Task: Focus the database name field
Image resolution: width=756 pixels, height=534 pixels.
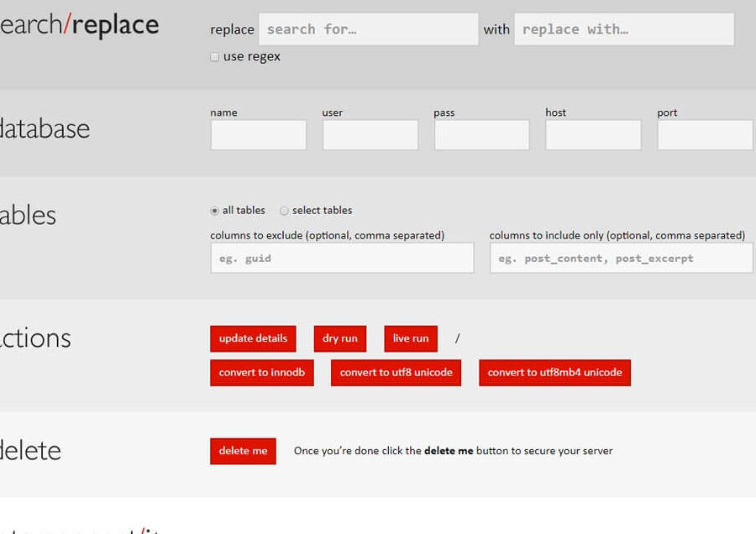Action: 259,135
